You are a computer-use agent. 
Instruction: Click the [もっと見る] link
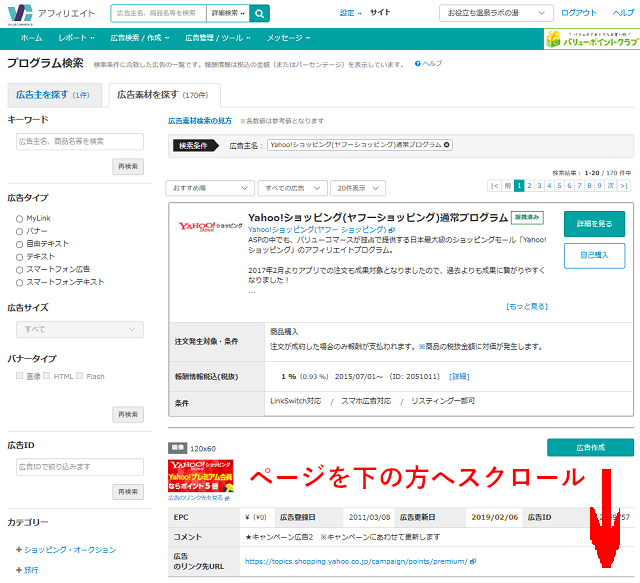527,307
